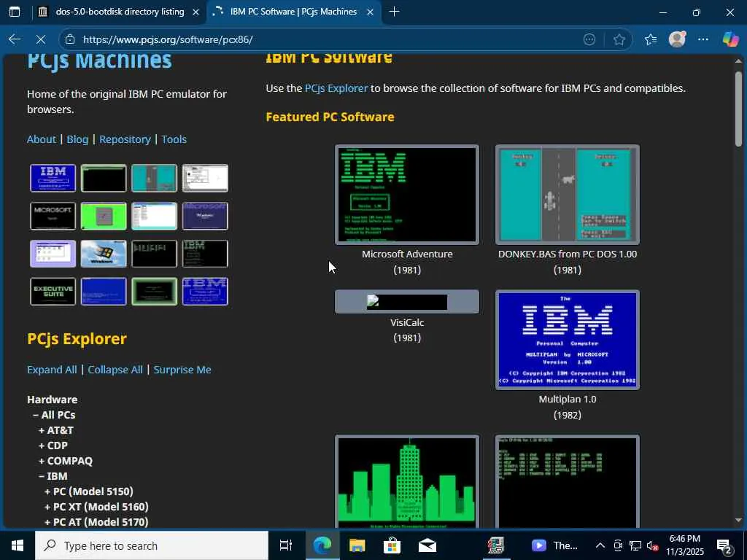Open the browser profile avatar
The width and height of the screenshot is (747, 560).
pos(677,39)
